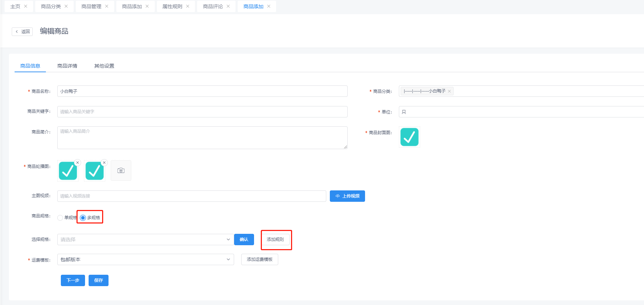This screenshot has height=305, width=644.
Task: Focus the 主图视频 link input
Action: [192, 196]
